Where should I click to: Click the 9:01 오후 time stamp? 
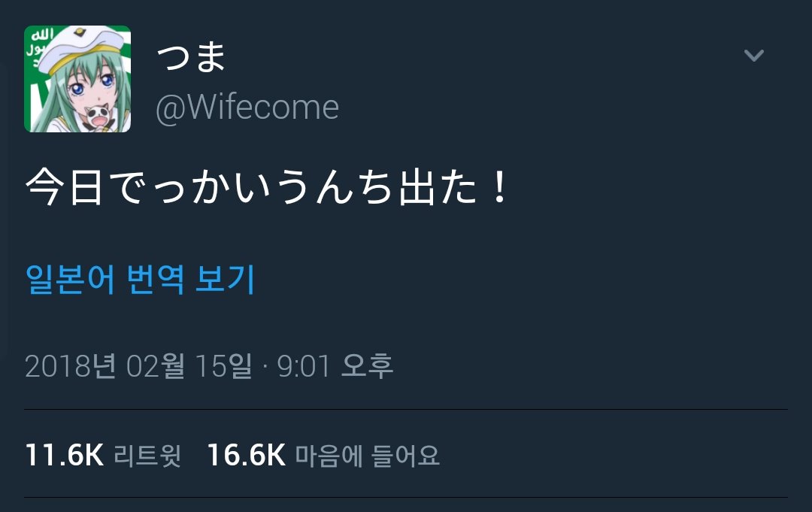[x=335, y=365]
